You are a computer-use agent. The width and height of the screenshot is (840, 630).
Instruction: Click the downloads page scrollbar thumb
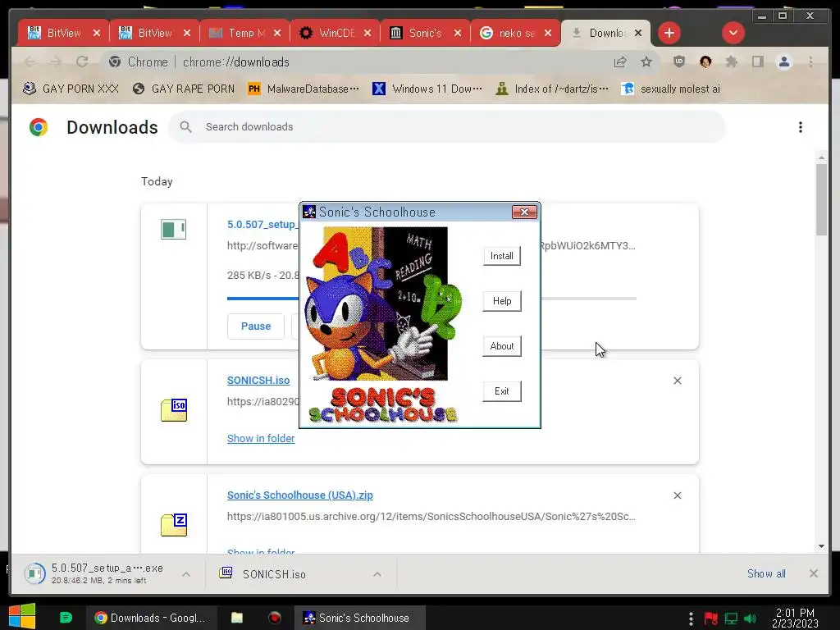821,199
